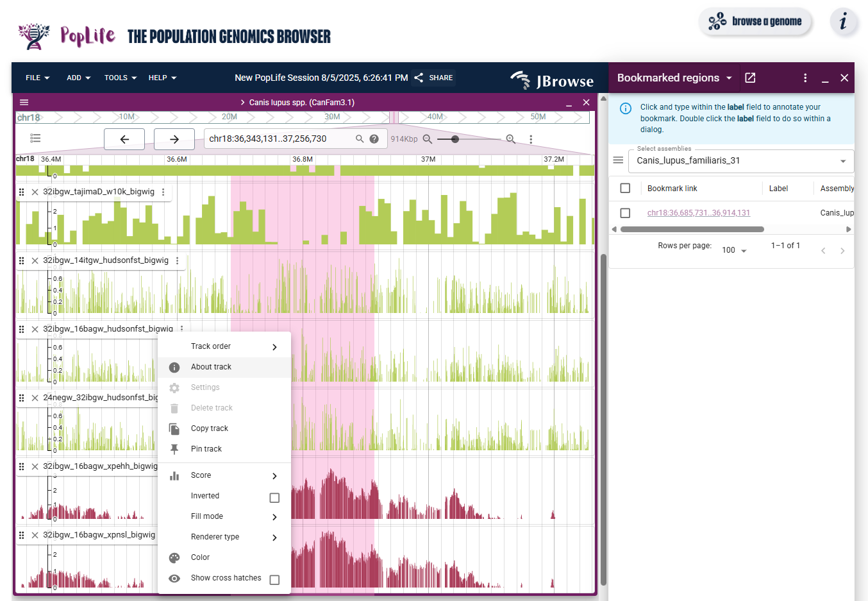Open the chr18:36,685,731..36,914,131 bookmark link
This screenshot has width=868, height=601.
tap(698, 213)
